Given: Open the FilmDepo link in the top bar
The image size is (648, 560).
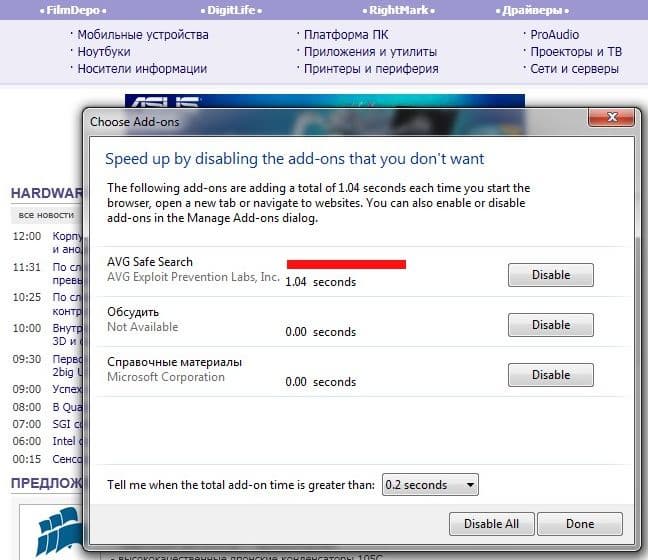Looking at the screenshot, I should tap(73, 10).
